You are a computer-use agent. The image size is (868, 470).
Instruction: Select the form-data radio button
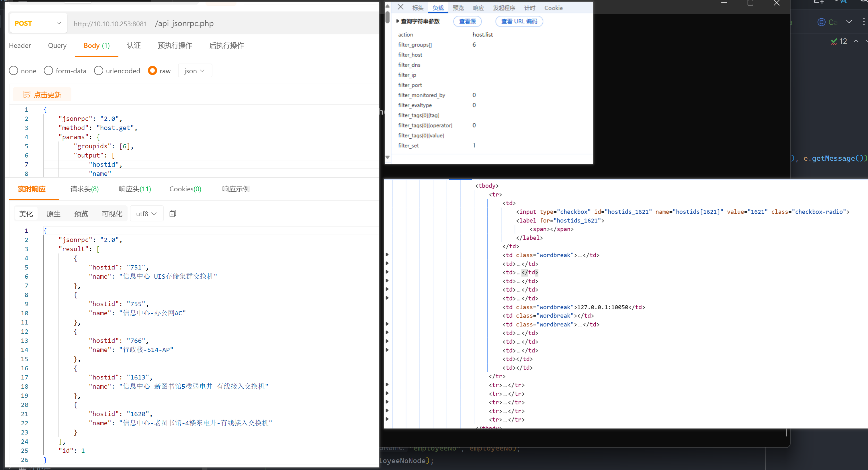click(48, 71)
